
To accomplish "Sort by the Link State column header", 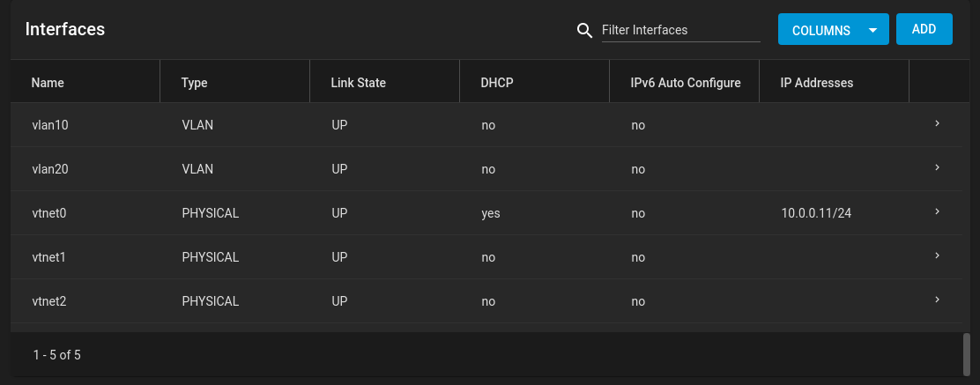I will click(358, 83).
